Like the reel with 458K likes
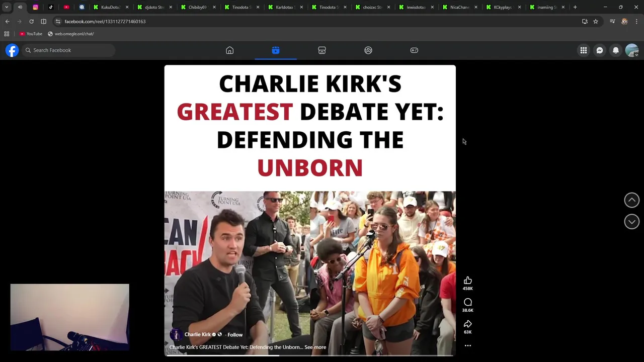644x362 pixels. (468, 281)
